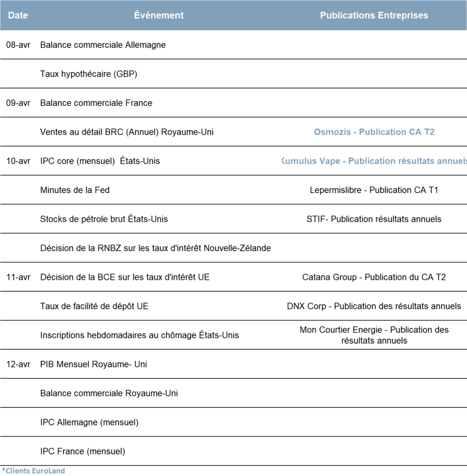Image resolution: width=467 pixels, height=476 pixels.
Task: Click Taux de facilité de dépôt UE
Action: point(94,306)
